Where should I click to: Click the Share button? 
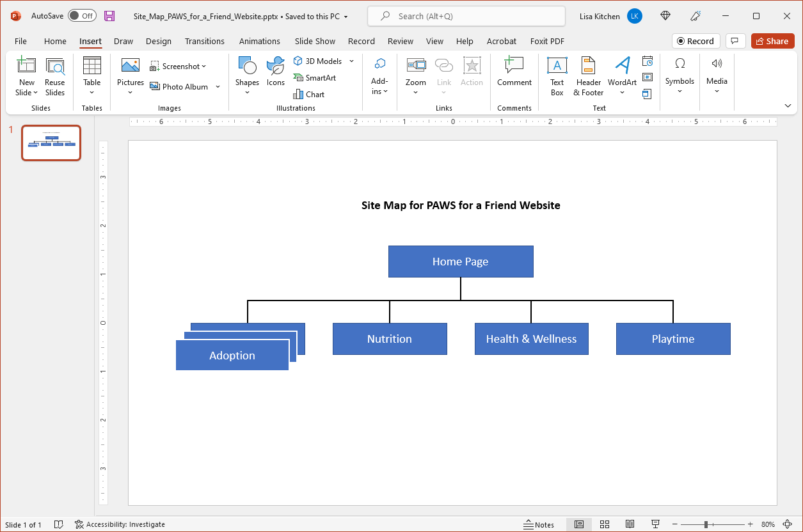click(x=772, y=40)
